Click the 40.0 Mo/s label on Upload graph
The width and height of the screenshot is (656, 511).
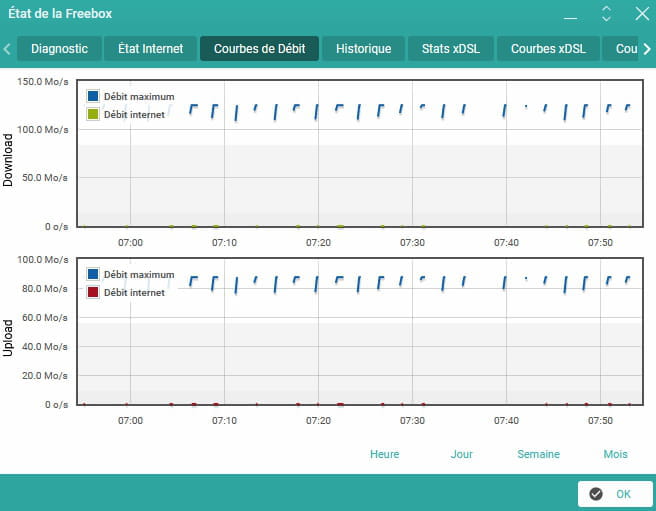click(x=45, y=347)
